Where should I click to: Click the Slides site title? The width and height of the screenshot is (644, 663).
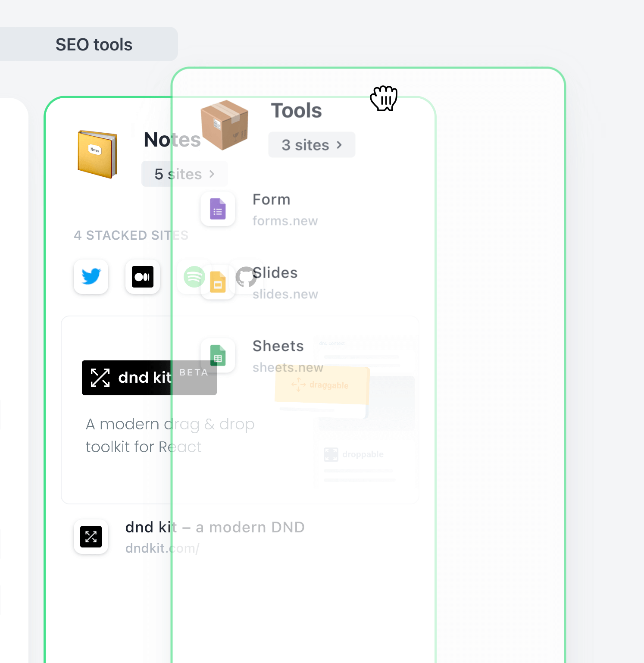275,273
